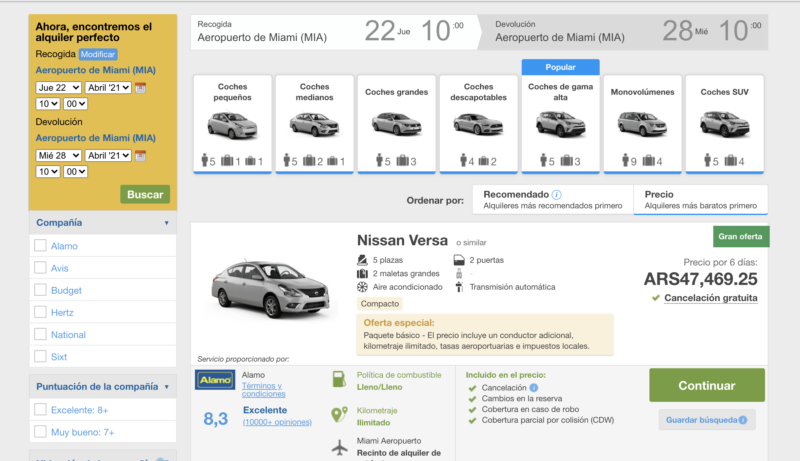Viewport: 800px width, 461px height.
Task: Open the return date calendar icon
Action: tap(141, 155)
